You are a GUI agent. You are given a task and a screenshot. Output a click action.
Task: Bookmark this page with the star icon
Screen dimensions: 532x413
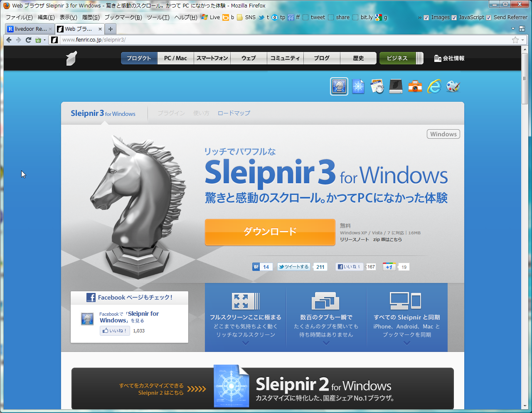(x=515, y=40)
